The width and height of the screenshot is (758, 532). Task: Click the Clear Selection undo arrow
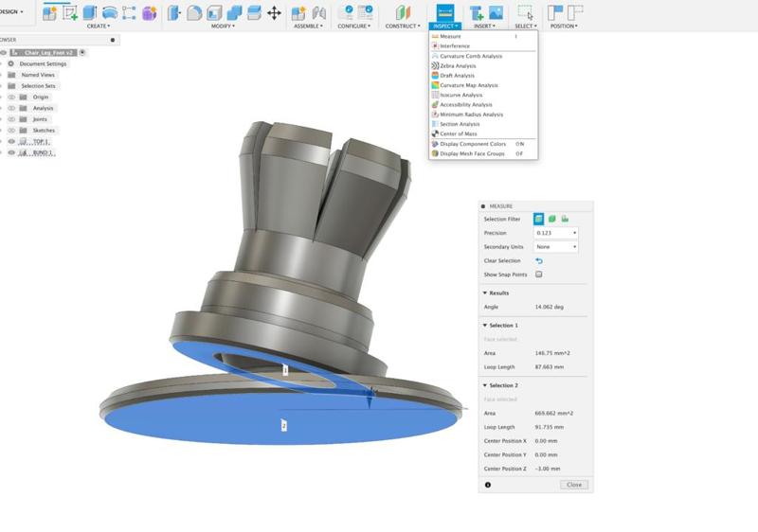(x=539, y=260)
